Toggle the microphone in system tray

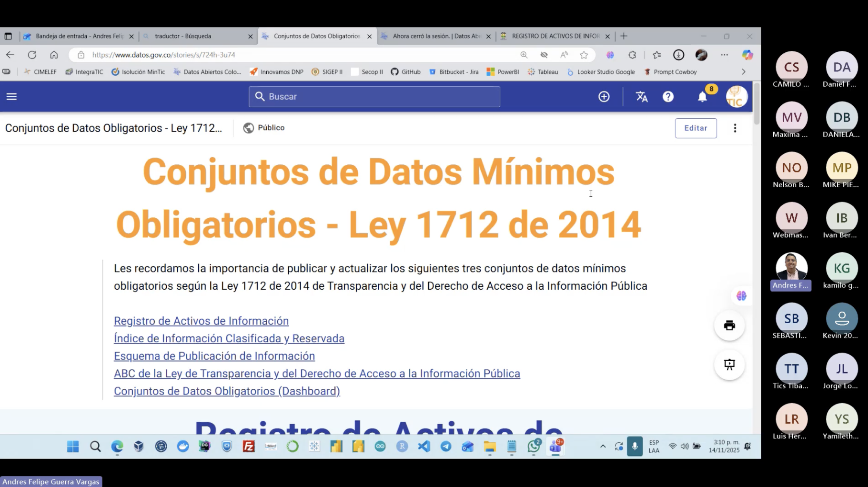point(635,446)
